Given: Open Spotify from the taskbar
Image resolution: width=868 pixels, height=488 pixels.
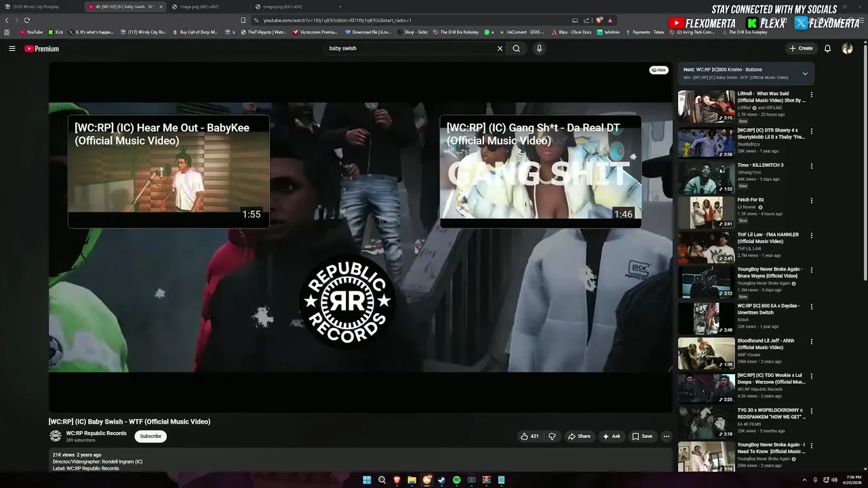Looking at the screenshot, I should point(456,480).
